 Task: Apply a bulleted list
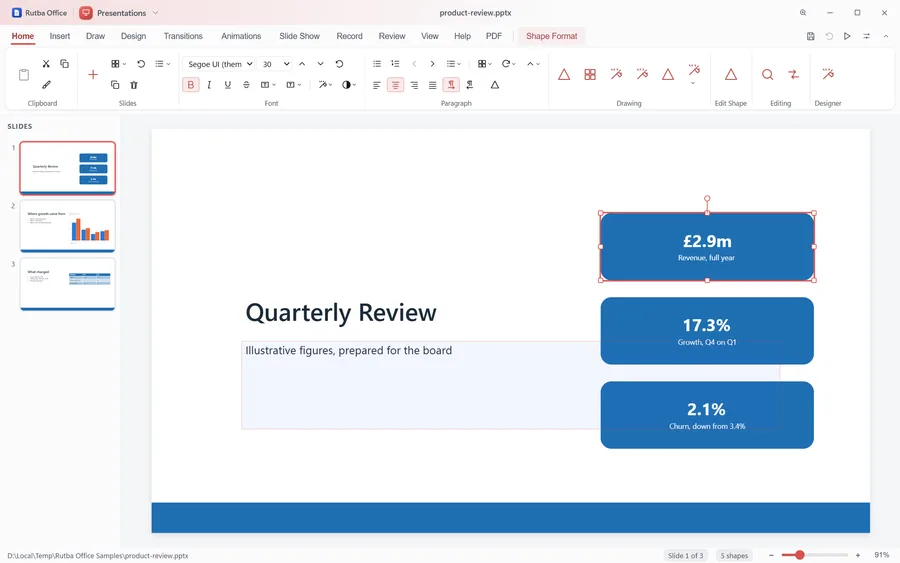pyautogui.click(x=377, y=64)
